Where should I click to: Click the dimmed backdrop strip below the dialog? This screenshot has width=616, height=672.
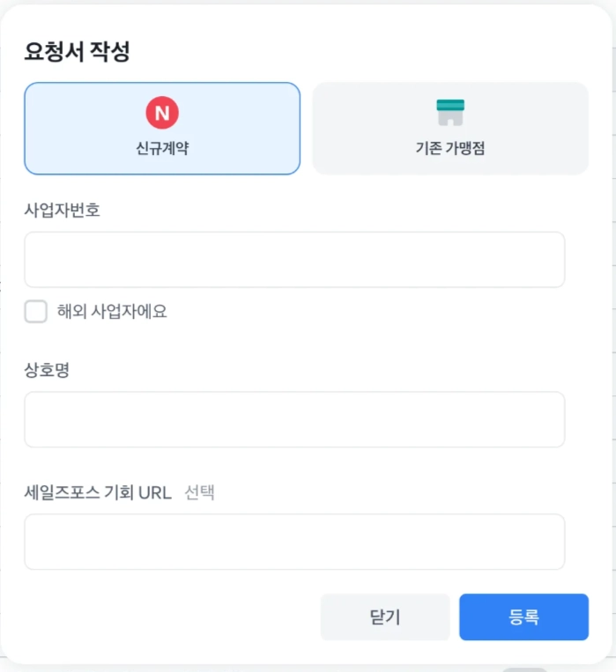pyautogui.click(x=264, y=668)
